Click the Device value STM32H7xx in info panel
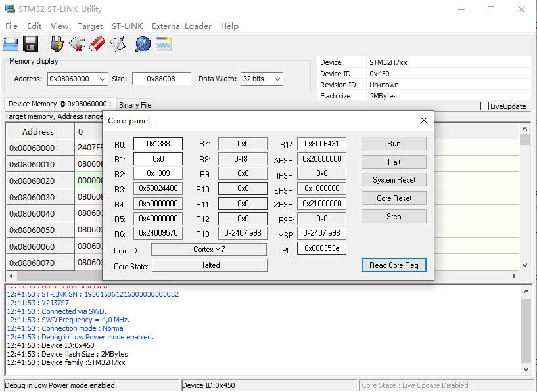Viewport: 537px width, 392px height. pos(388,62)
